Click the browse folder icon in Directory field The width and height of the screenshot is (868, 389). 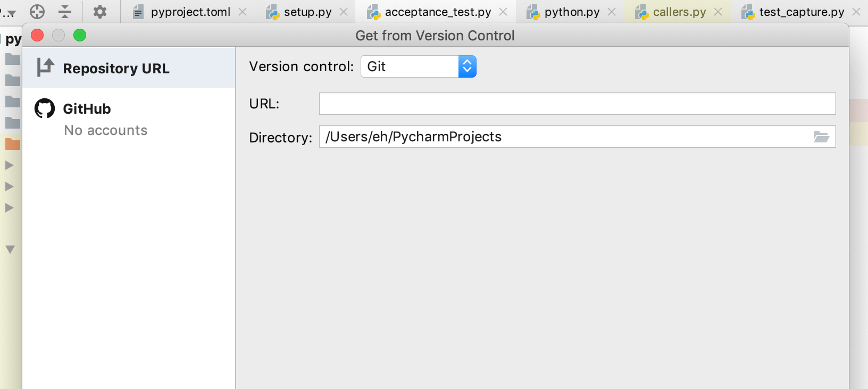pos(821,137)
